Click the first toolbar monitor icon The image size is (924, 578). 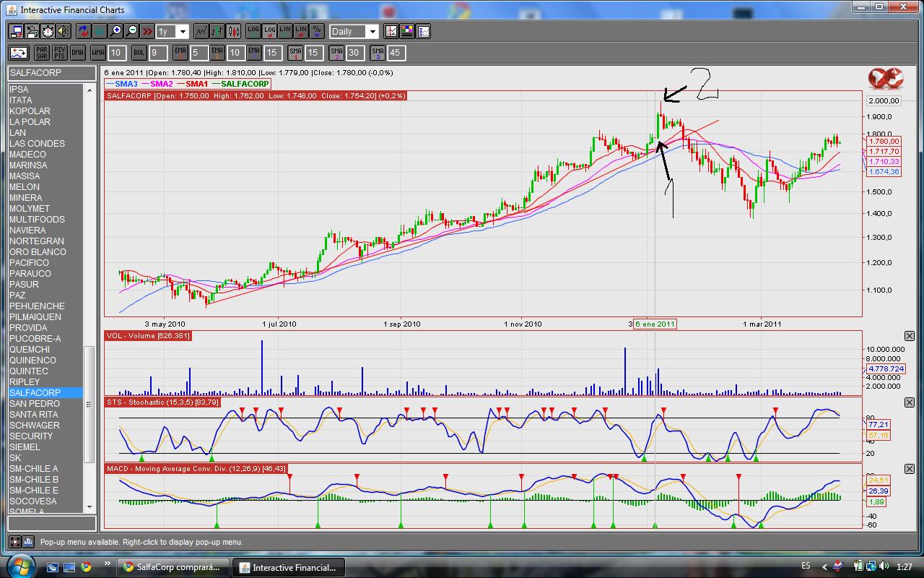coord(16,31)
